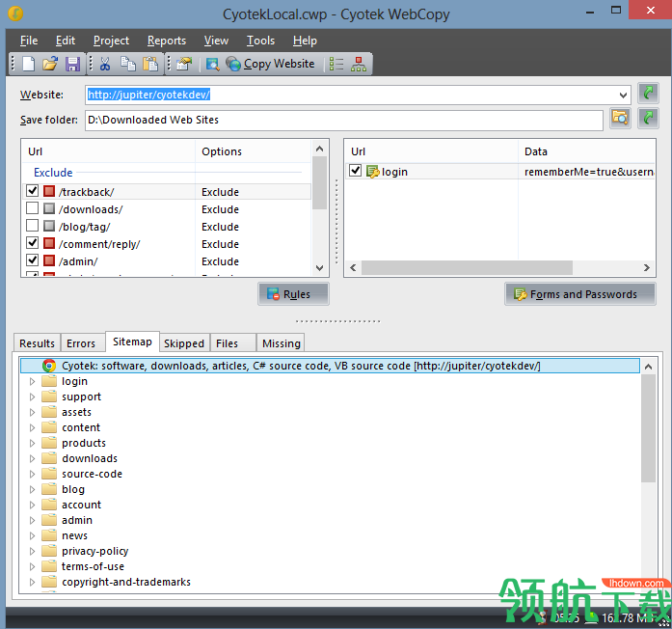Image resolution: width=672 pixels, height=629 pixels.
Task: Click the Copy Website button
Action: coord(271,64)
